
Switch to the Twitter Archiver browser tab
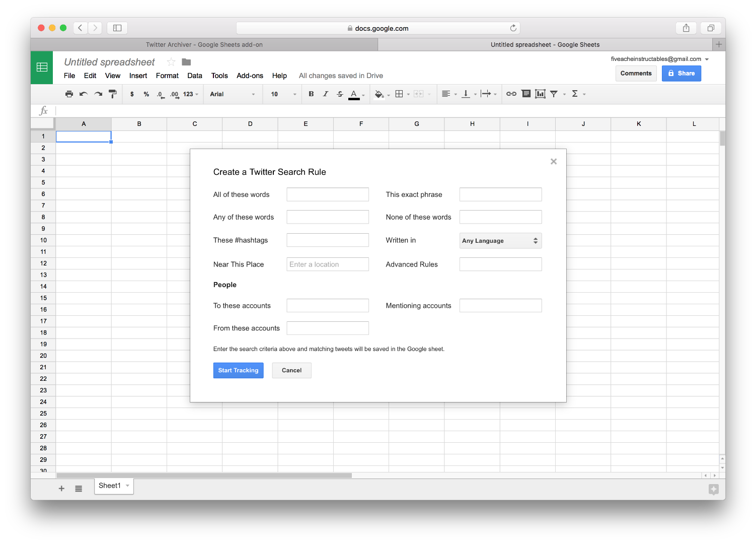tap(204, 44)
